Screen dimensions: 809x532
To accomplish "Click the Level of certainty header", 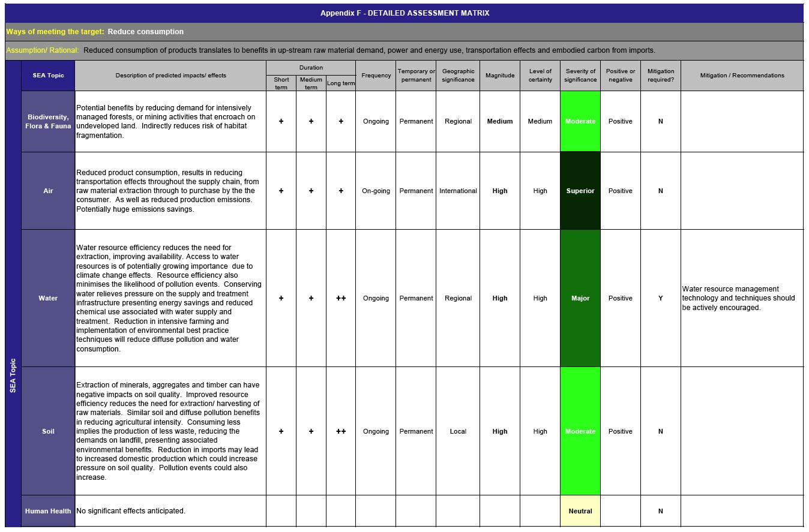I will coord(540,76).
